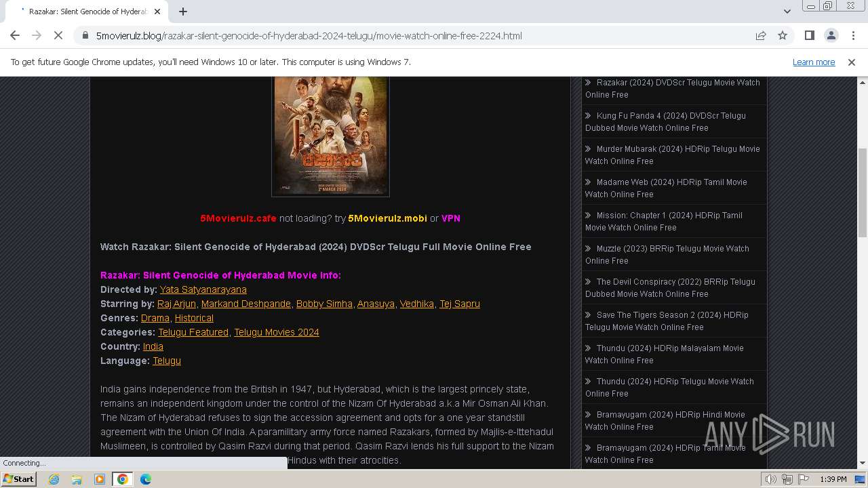Open director Yata Satyanarayana link
The width and height of the screenshot is (868, 488).
click(203, 289)
